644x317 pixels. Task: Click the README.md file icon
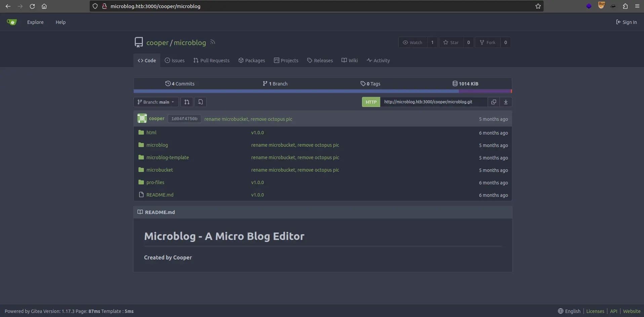141,195
